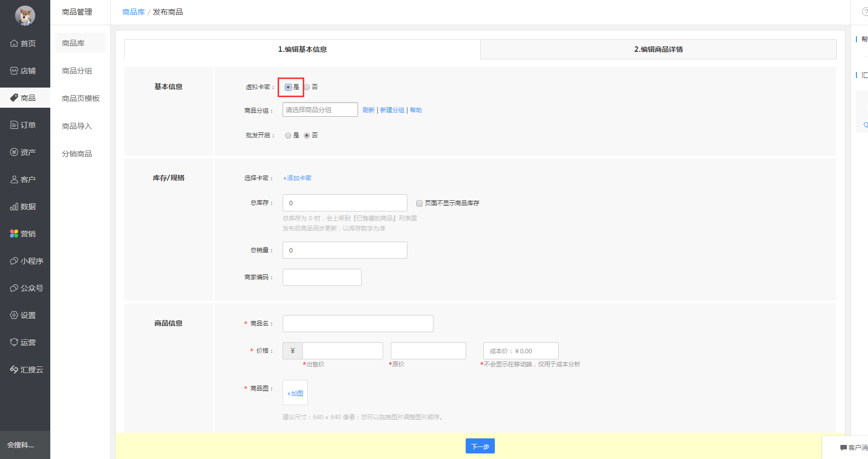Open the 商品分组 selection dropdown
The image size is (868, 459).
320,110
